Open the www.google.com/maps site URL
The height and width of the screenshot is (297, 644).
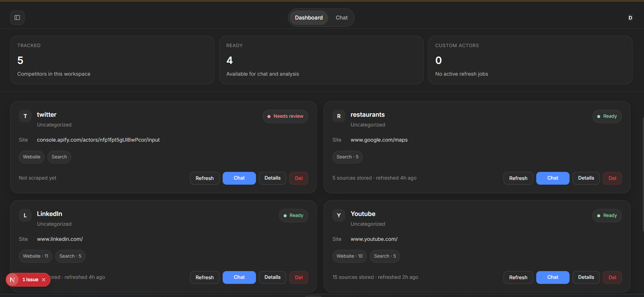pos(379,140)
